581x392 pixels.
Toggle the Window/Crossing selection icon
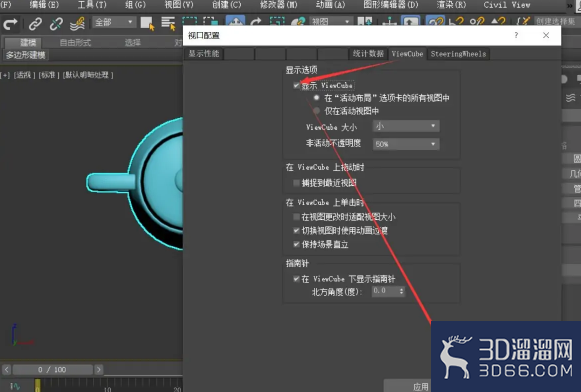pos(210,21)
